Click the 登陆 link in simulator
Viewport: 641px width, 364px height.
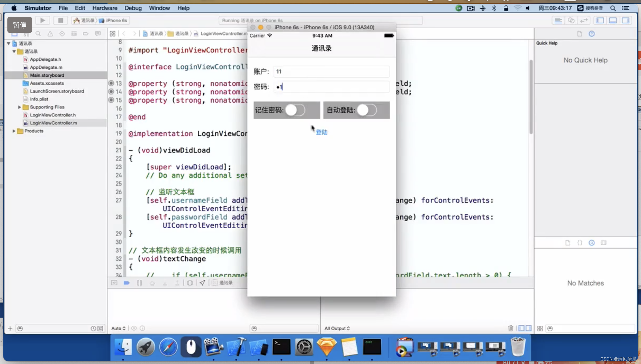(x=322, y=131)
